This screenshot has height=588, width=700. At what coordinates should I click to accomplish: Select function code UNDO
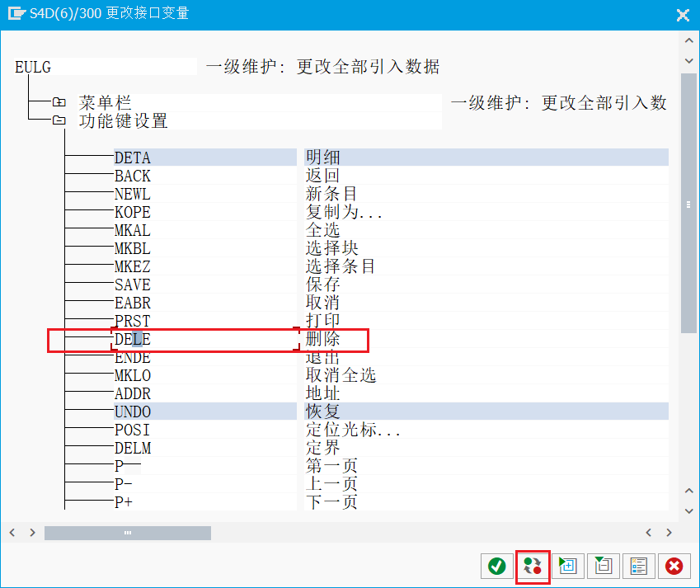click(x=133, y=412)
